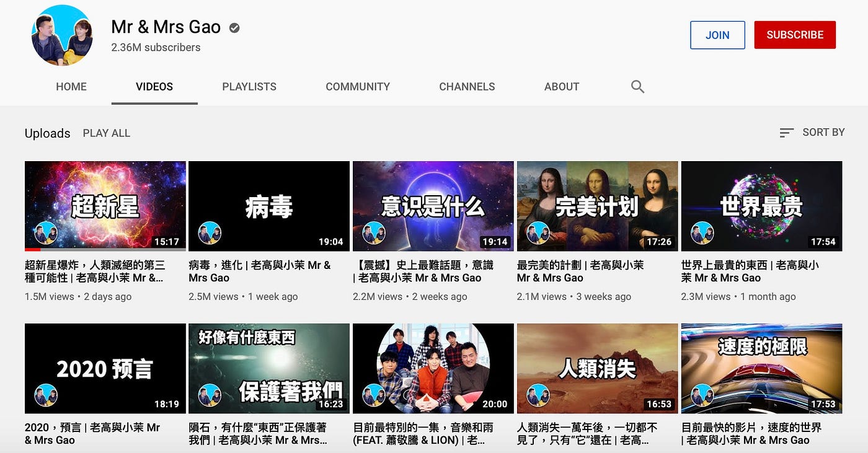
Task: Open the 人類消失 video thumbnail
Action: (598, 369)
